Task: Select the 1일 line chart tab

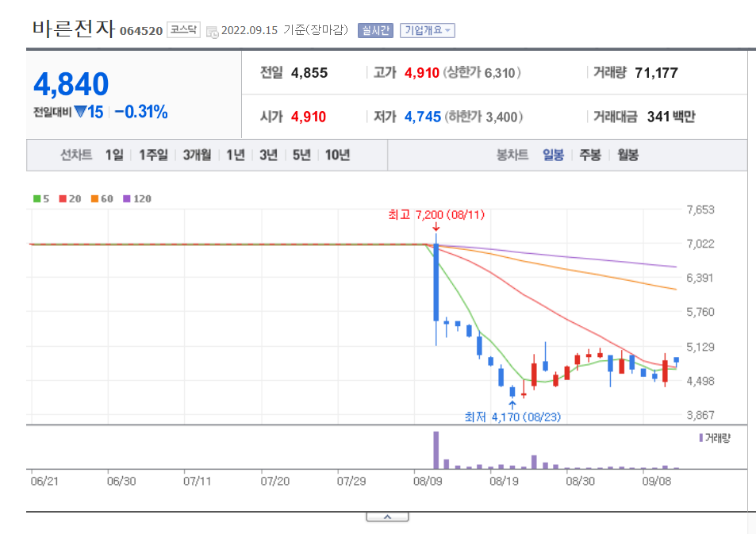Action: (114, 155)
